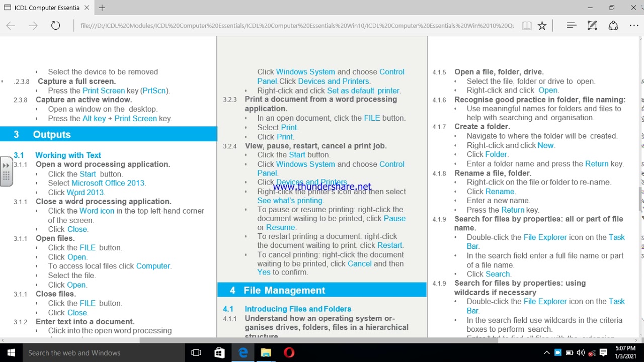This screenshot has width=644, height=362.
Task: Launch the Store from the taskbar
Action: pos(219,352)
